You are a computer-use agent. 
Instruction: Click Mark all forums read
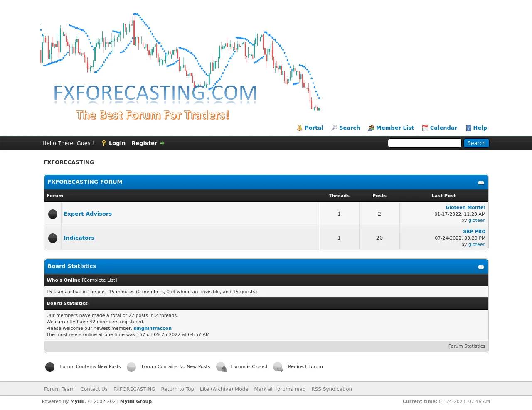[x=280, y=389]
